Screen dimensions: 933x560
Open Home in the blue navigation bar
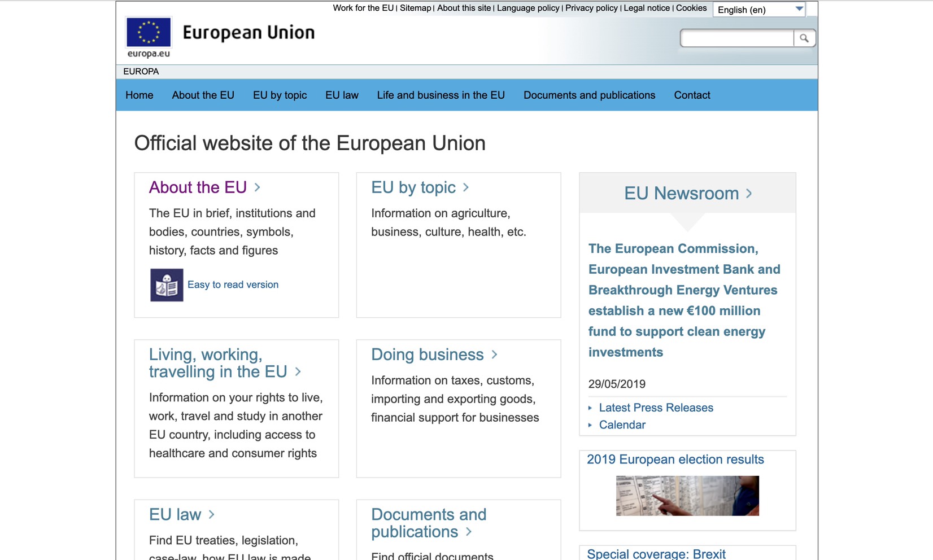(139, 95)
